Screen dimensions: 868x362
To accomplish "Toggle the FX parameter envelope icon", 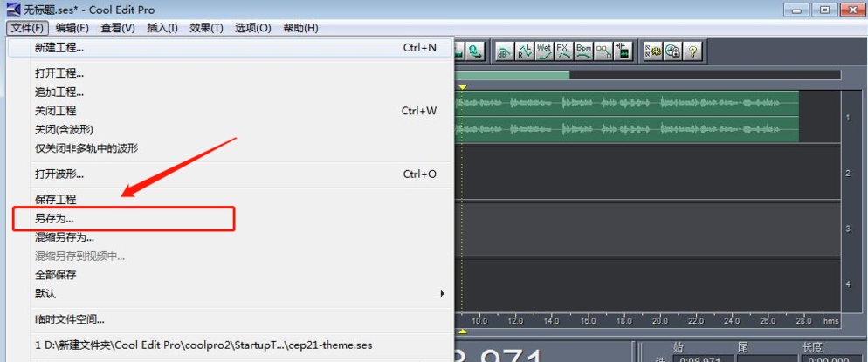I will tap(563, 51).
